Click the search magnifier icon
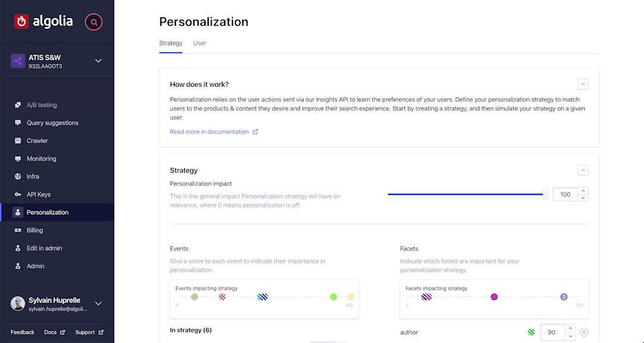644x343 pixels. (94, 22)
